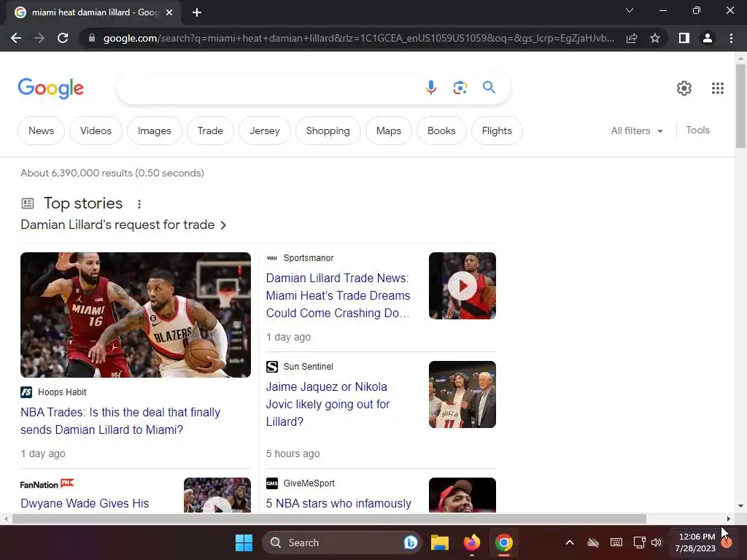Viewport: 747px width, 560px height.
Task: Search by image with Google Lens icon
Action: click(x=460, y=87)
